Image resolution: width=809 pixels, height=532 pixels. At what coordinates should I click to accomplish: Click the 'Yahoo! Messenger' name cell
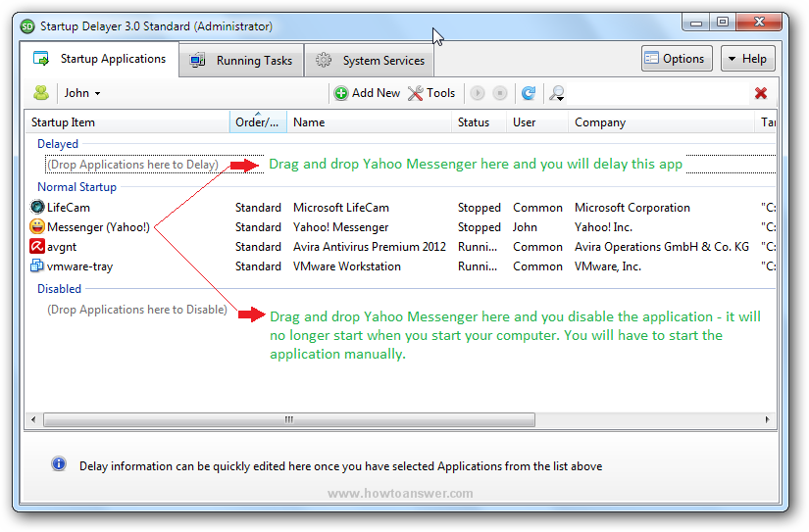(x=340, y=227)
